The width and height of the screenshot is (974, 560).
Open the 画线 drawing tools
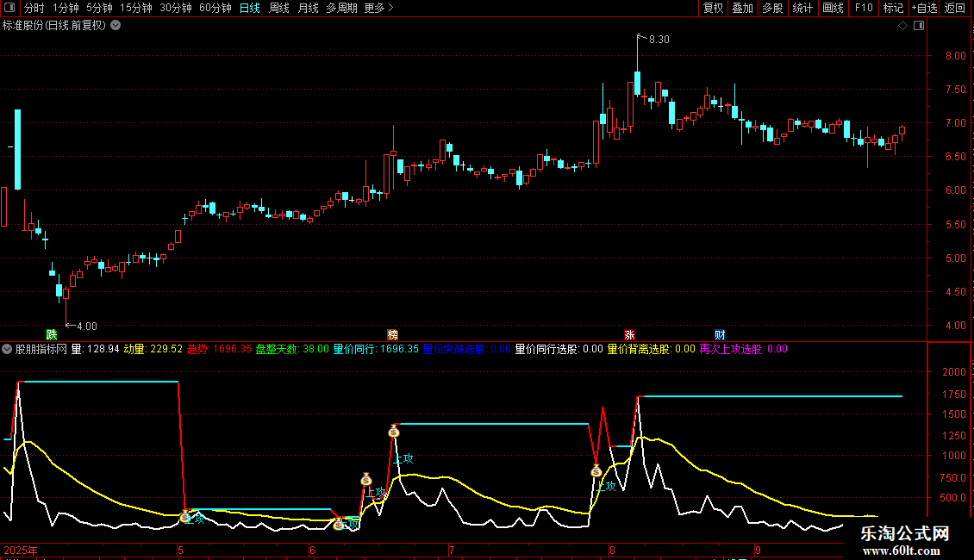click(x=833, y=8)
